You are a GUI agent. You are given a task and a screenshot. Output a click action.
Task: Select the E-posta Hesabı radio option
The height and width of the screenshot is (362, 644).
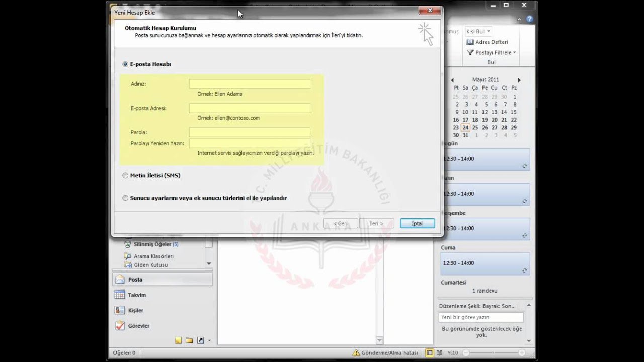pyautogui.click(x=125, y=64)
